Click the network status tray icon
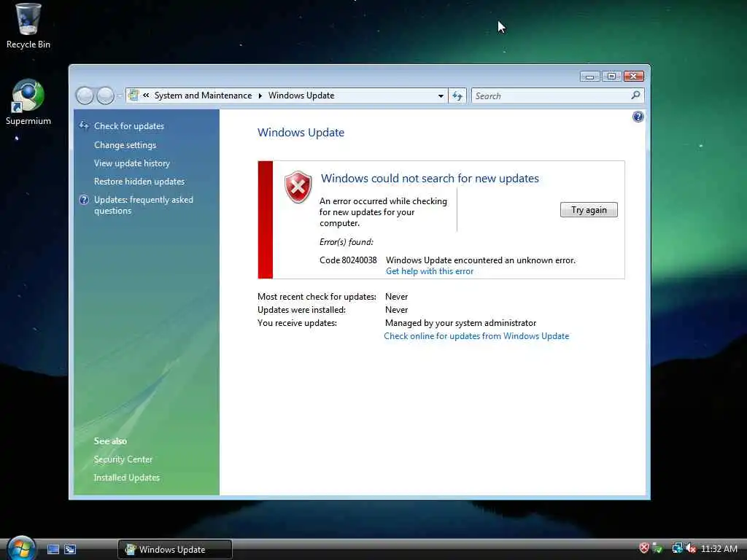Screen dimensions: 747x560 pyautogui.click(x=677, y=548)
